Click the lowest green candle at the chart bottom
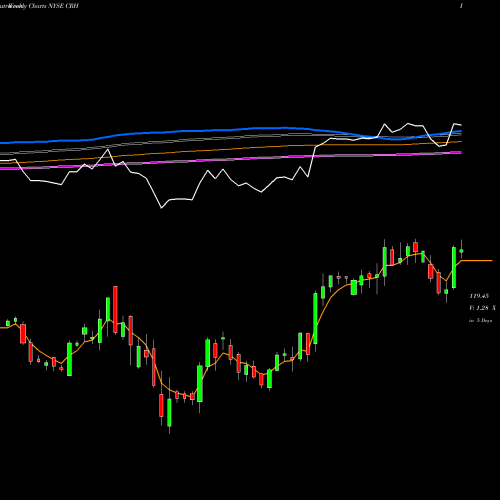 tap(169, 413)
